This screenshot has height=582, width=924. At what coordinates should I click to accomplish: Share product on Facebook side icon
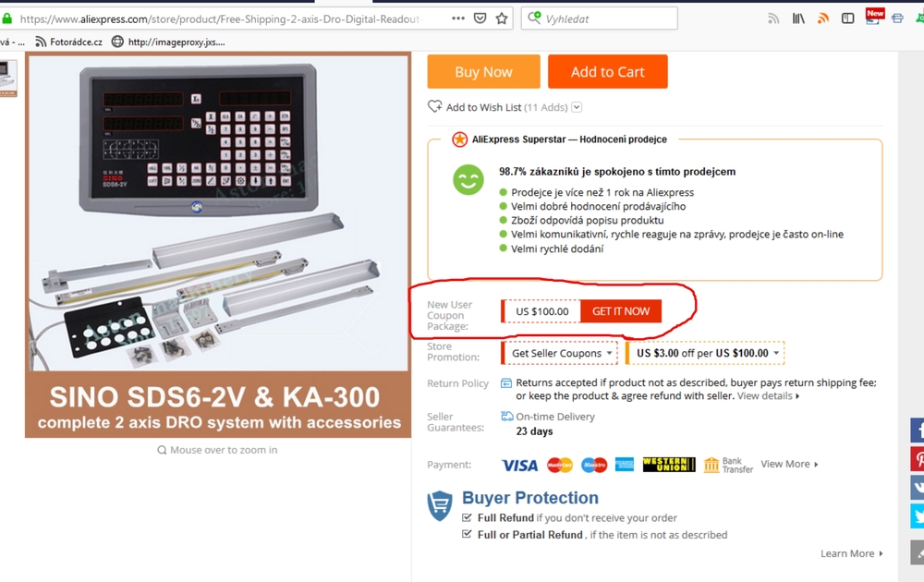click(x=918, y=430)
